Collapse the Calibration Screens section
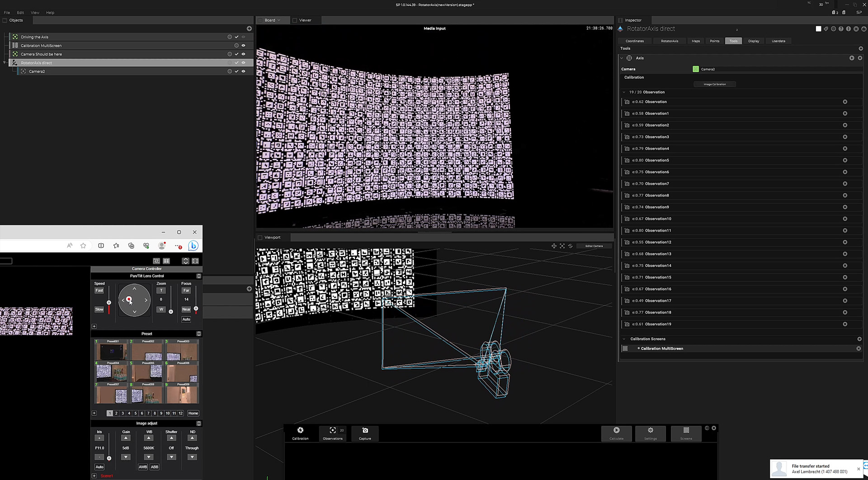Viewport: 868px width, 480px height. pos(624,339)
